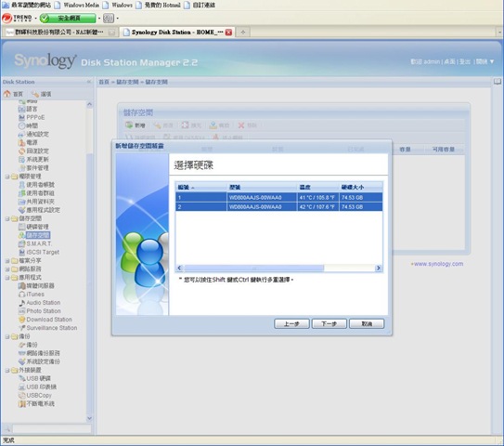The width and height of the screenshot is (504, 446).
Task: Click the USB 硬碟 disk icon
Action: pos(21,378)
